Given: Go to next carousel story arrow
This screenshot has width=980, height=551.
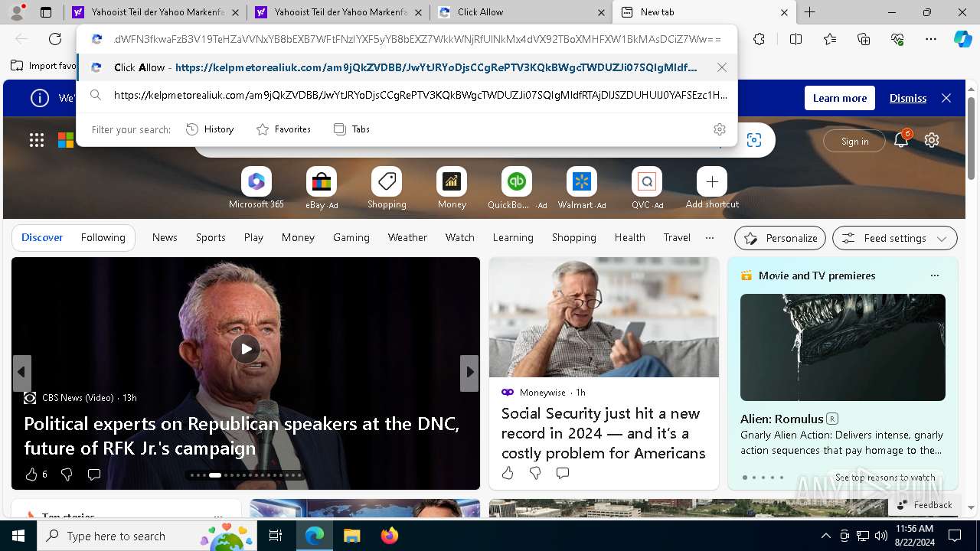Looking at the screenshot, I should (x=470, y=372).
